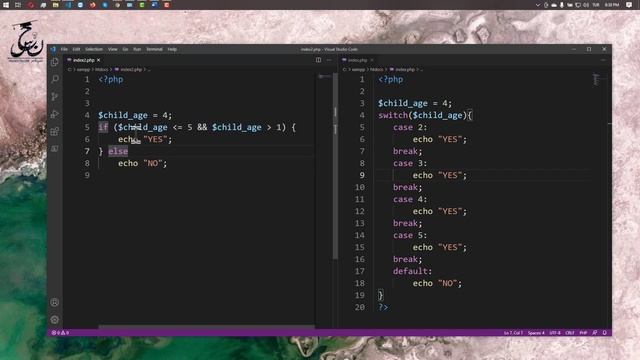Viewport: 640px width, 360px height.
Task: Click CRLF end-of-line selector in status bar
Action: (x=570, y=333)
